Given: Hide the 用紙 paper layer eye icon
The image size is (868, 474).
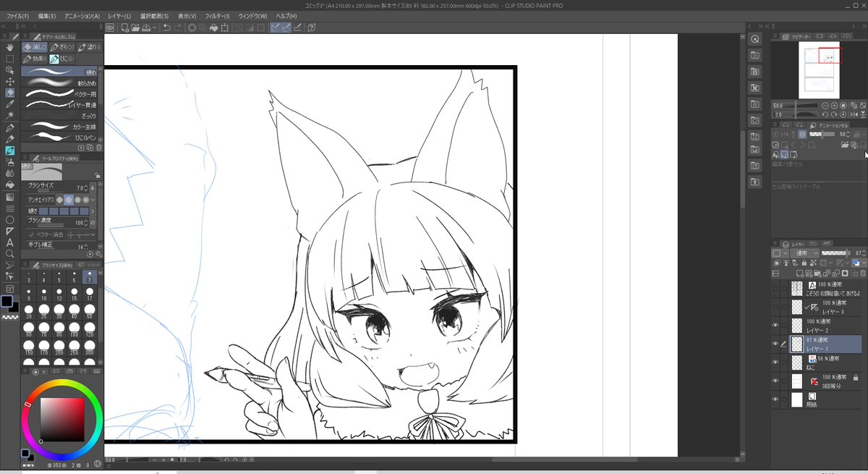Looking at the screenshot, I should tap(775, 399).
